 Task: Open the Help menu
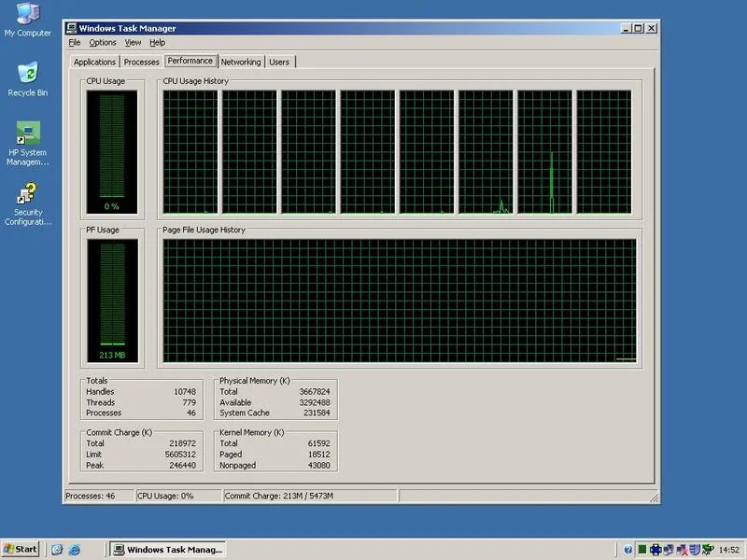[157, 42]
